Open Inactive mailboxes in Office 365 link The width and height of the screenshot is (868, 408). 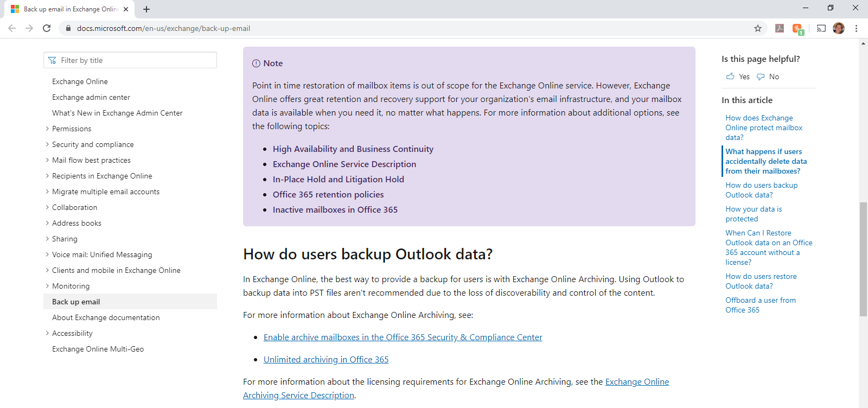pos(335,209)
